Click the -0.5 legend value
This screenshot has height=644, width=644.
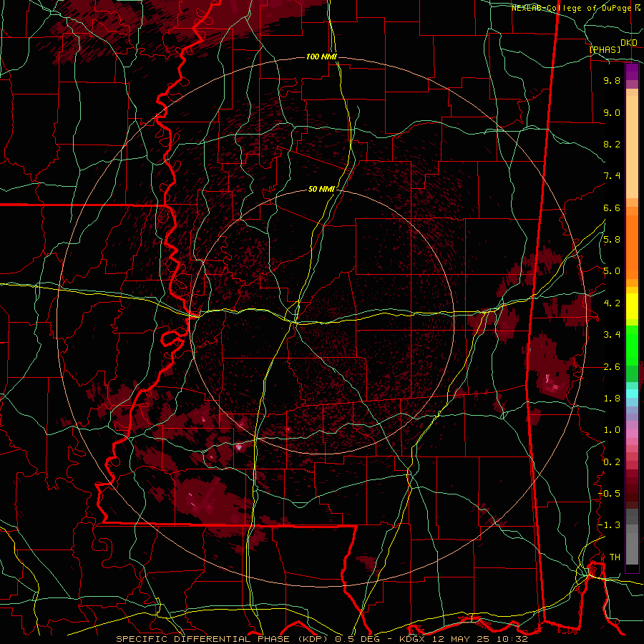(609, 494)
